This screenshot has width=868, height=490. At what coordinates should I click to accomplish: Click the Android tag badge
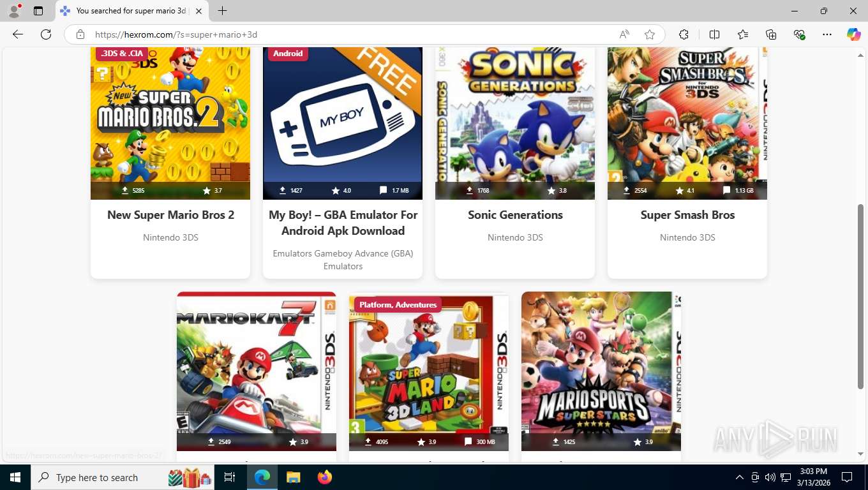pos(288,54)
